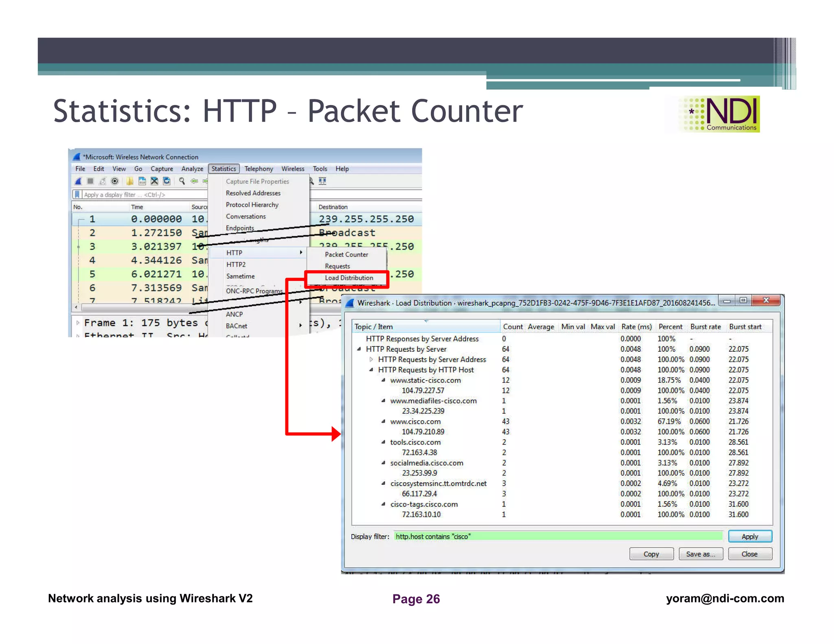The image size is (834, 644).
Task: Open the Help menu
Action: 342,169
